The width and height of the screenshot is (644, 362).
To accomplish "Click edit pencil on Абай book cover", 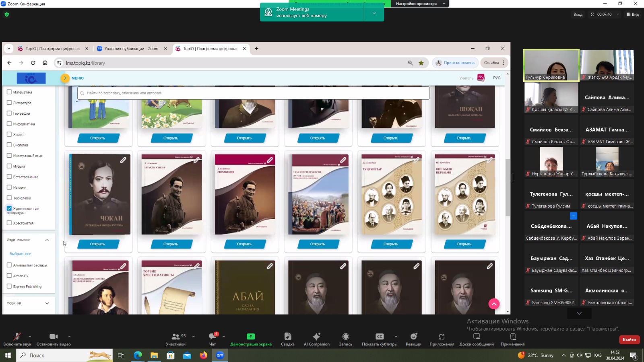I will click(270, 266).
